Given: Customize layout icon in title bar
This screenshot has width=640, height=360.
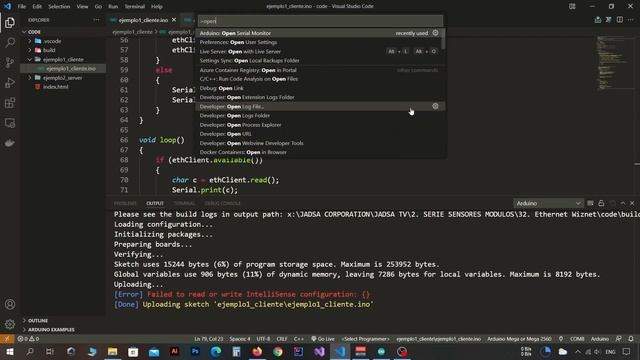Looking at the screenshot, I should (x=572, y=6).
